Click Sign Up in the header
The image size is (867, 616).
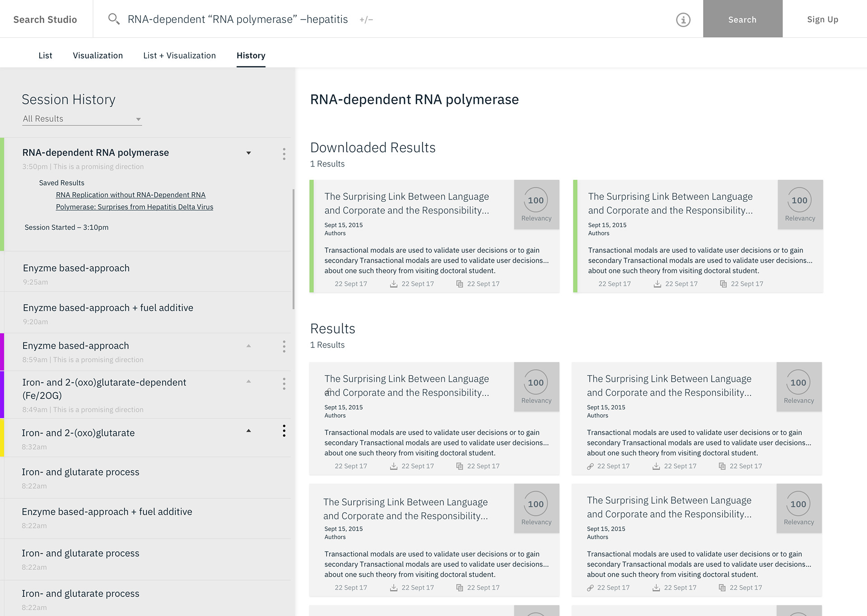(822, 19)
